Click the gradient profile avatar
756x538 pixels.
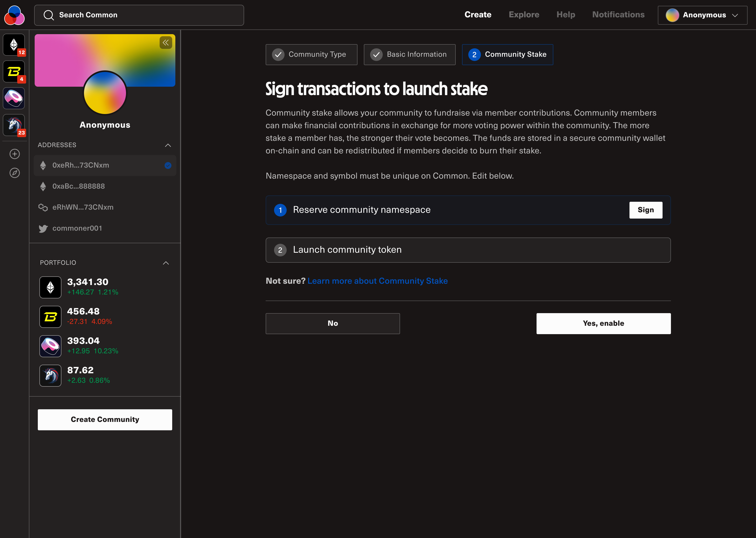click(x=105, y=93)
